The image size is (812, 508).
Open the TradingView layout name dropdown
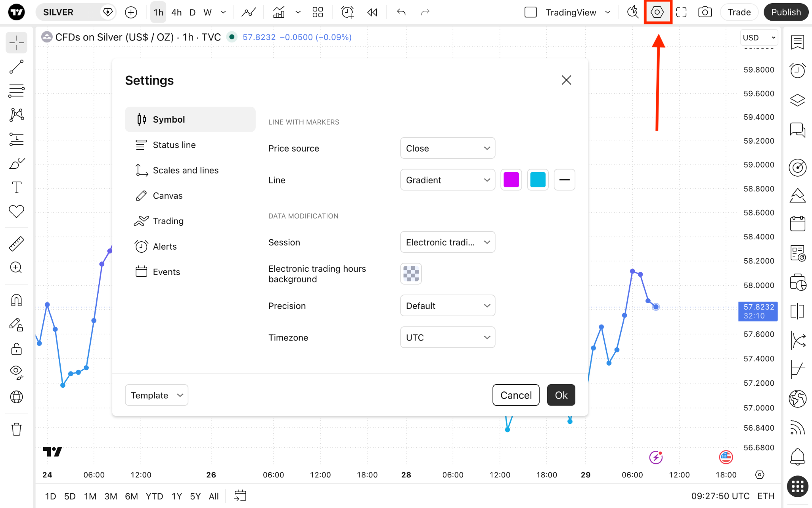click(x=578, y=12)
